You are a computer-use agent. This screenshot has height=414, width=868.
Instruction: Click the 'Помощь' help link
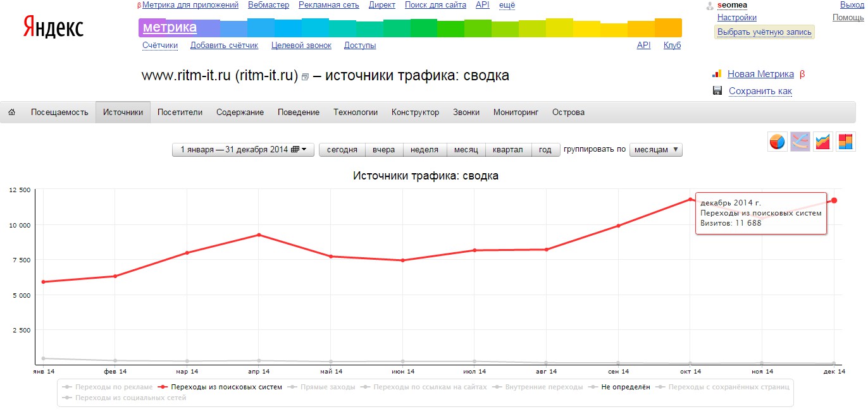(848, 18)
